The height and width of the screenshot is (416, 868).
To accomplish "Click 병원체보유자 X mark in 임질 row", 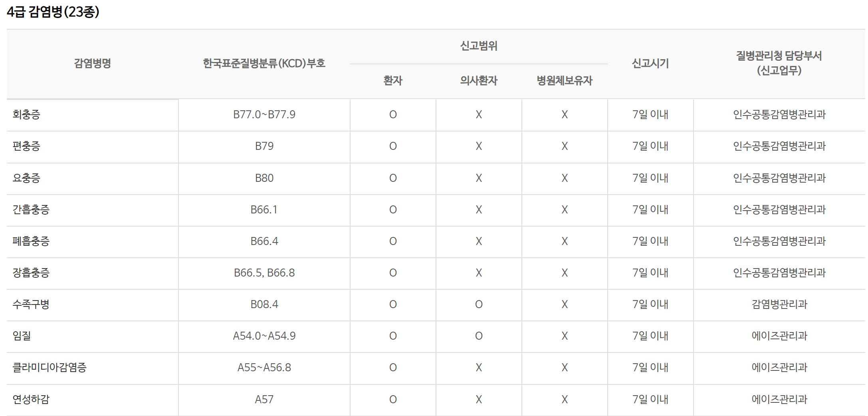I will click(x=565, y=336).
